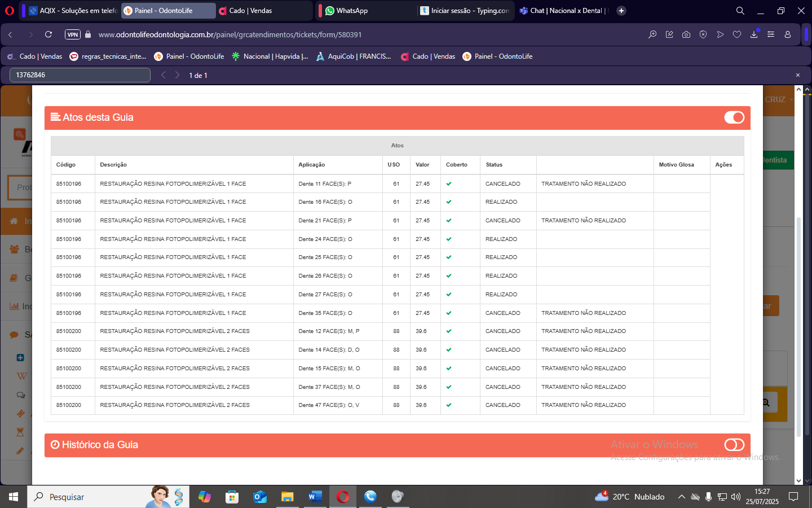Go to next find result arrow
This screenshot has height=508, width=812.
[177, 75]
